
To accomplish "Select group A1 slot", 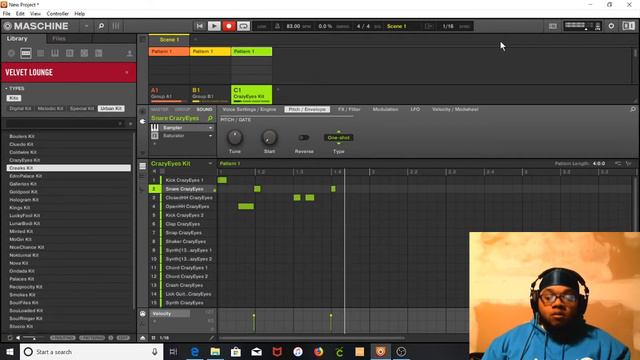I will (169, 94).
